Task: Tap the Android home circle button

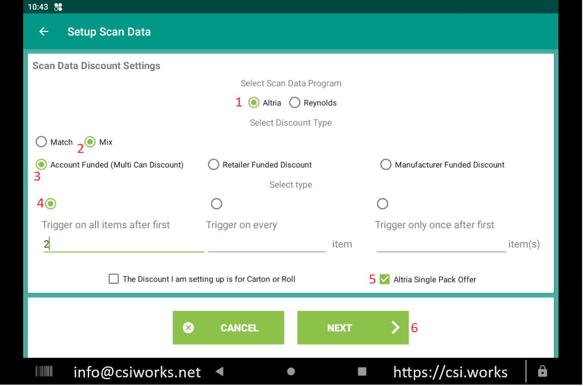Action: pos(291,371)
